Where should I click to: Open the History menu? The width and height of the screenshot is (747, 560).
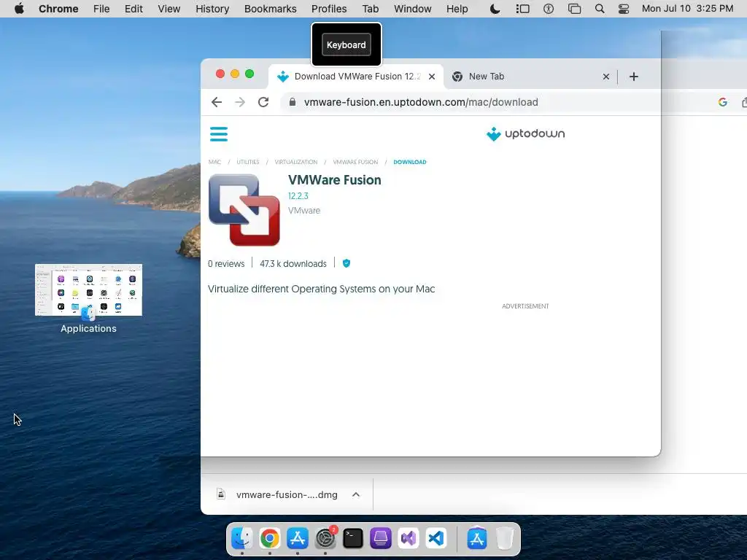pos(212,9)
